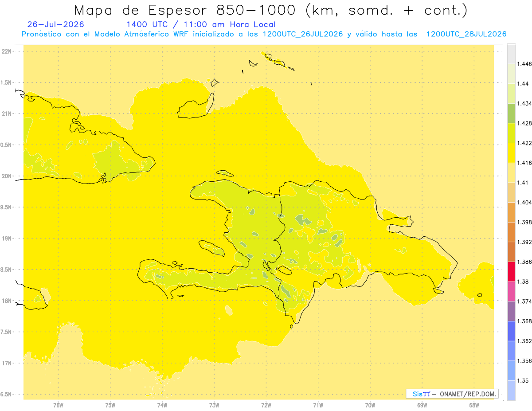The image size is (532, 411).
Task: Click the legend value '1.392'
Action: coord(525,242)
